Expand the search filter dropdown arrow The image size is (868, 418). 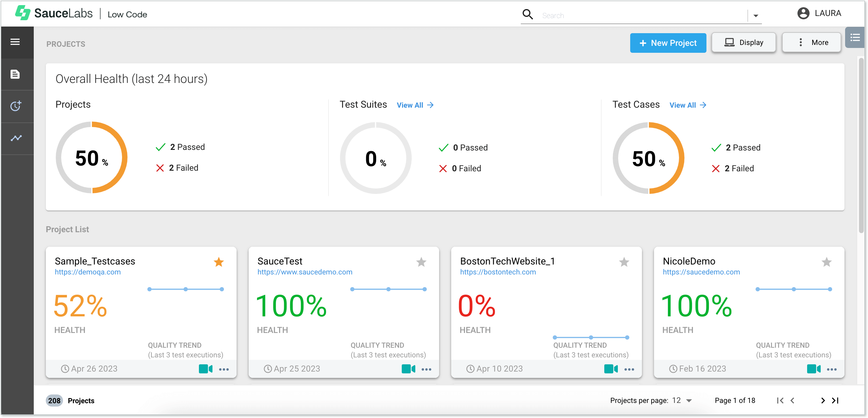(x=756, y=15)
